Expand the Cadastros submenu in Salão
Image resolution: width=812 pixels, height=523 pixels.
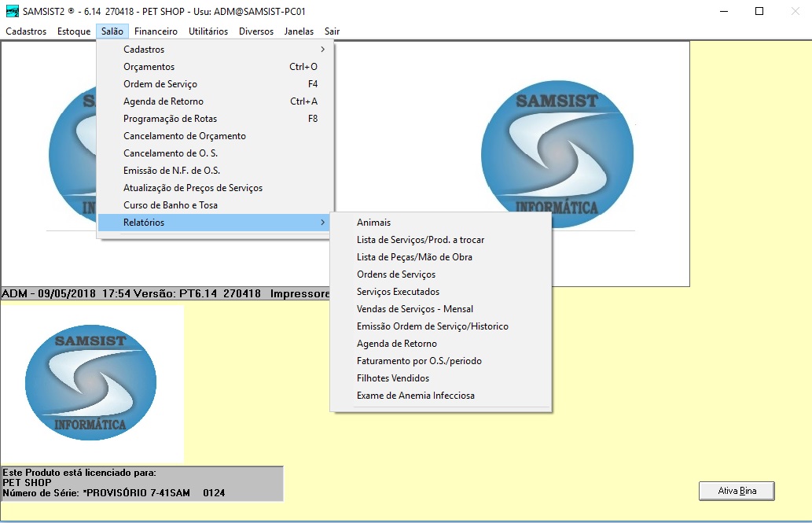[x=213, y=50]
